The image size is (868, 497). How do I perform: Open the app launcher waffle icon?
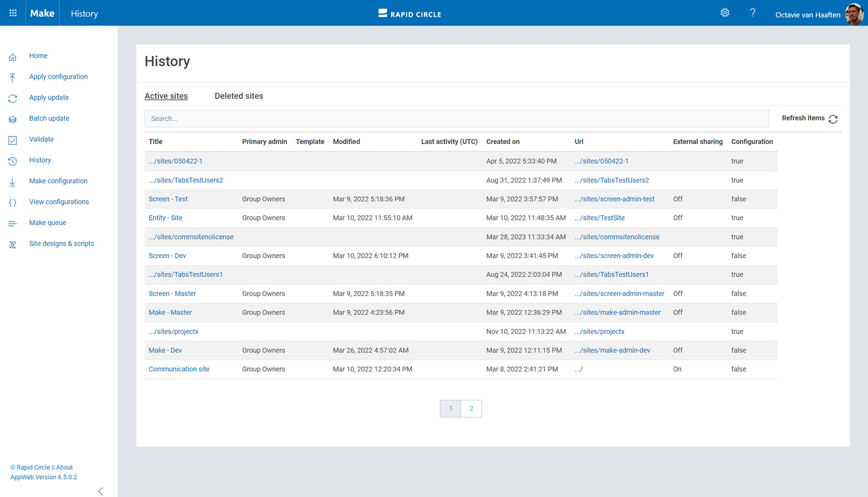[x=13, y=13]
